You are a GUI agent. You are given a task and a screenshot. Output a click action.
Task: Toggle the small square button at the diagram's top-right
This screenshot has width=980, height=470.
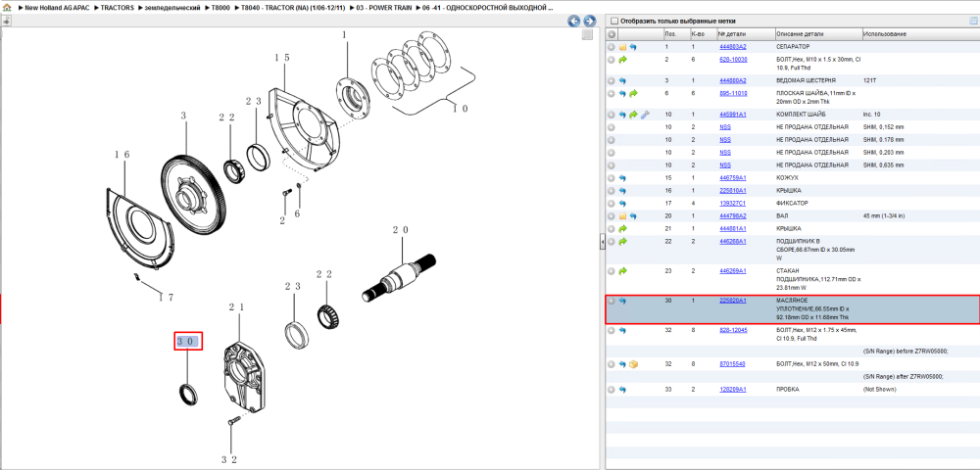point(587,35)
